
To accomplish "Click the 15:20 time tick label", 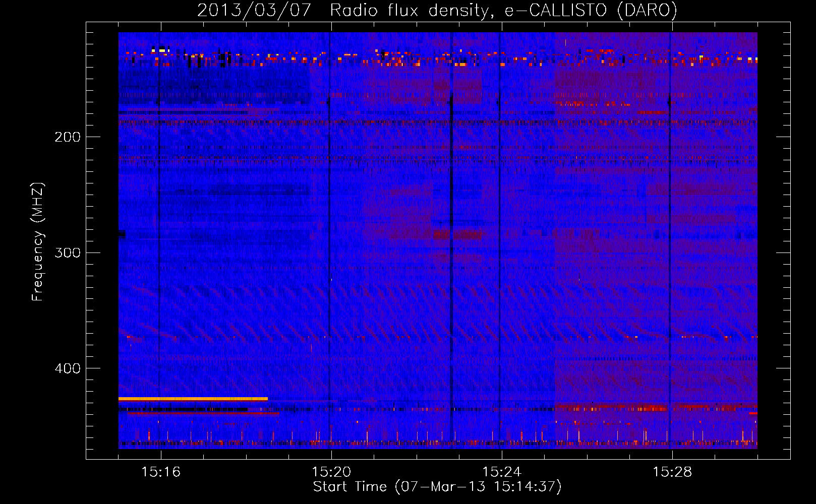I will [x=331, y=472].
